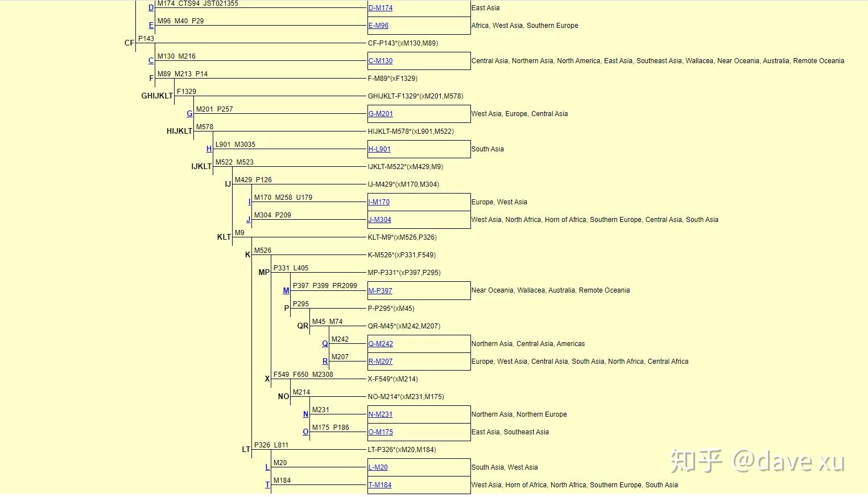Open the Q-M242 link
The image size is (868, 497).
381,344
